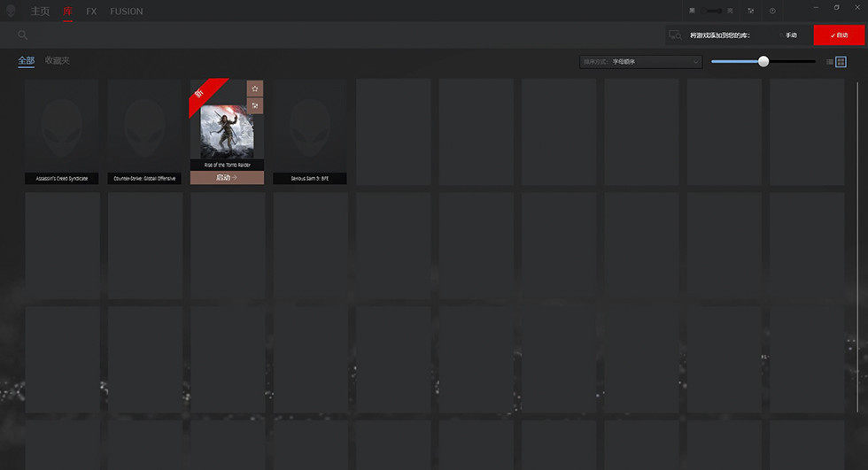This screenshot has width=868, height=470.
Task: Select the 手动 manual add option
Action: [x=789, y=35]
